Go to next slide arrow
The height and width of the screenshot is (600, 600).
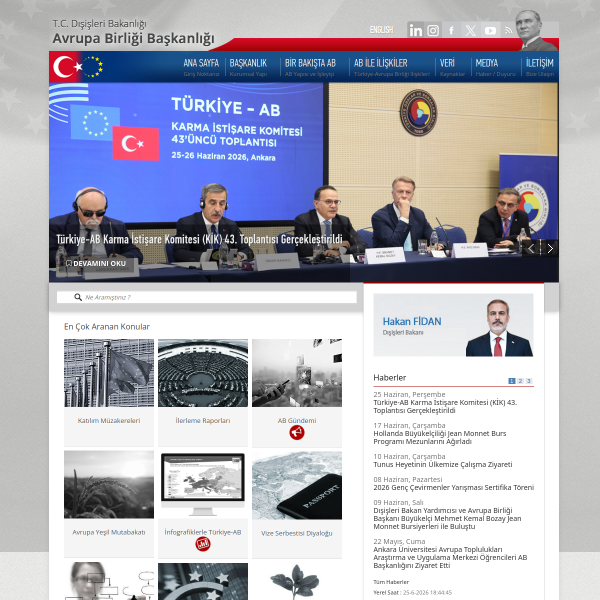pos(549,249)
